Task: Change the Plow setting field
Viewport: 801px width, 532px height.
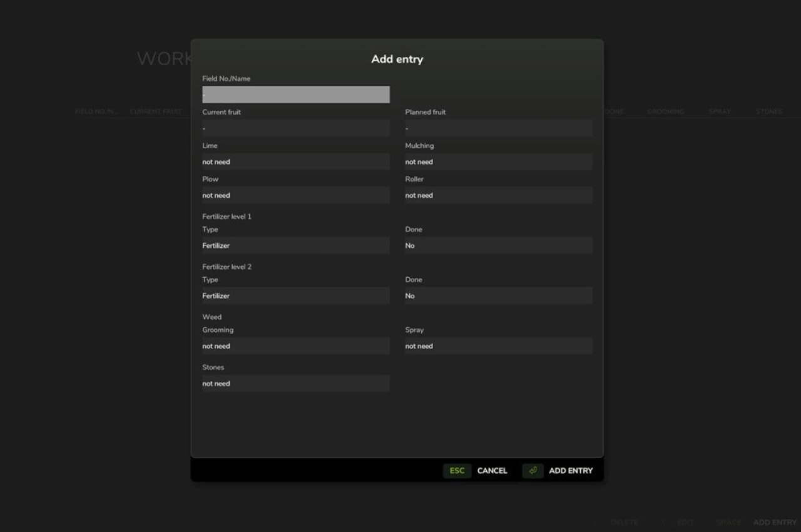Action: click(295, 195)
